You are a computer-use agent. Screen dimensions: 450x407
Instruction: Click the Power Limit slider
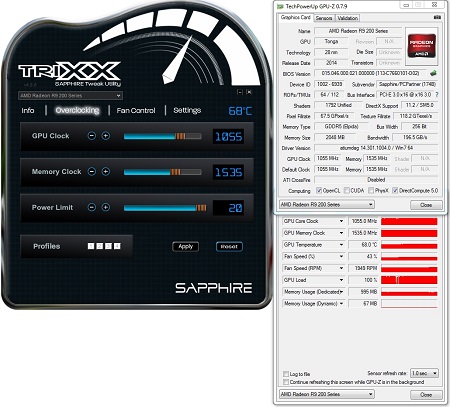pos(165,208)
